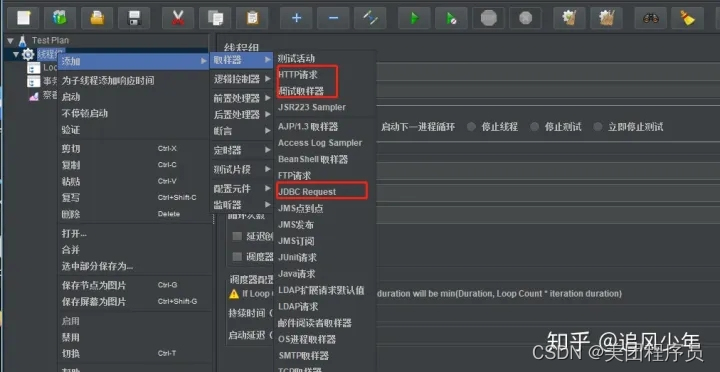Click the Open file folder icon

click(x=97, y=18)
